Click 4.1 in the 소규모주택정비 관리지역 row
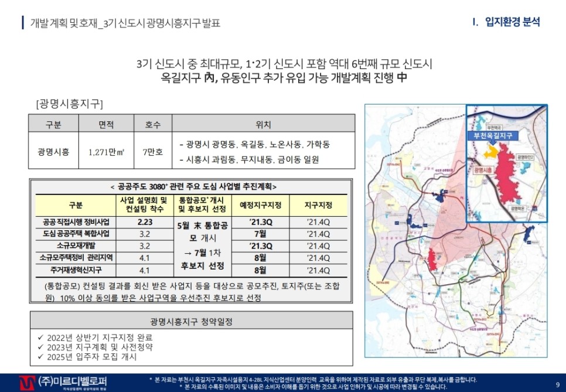This screenshot has height=392, width=566. [x=144, y=258]
